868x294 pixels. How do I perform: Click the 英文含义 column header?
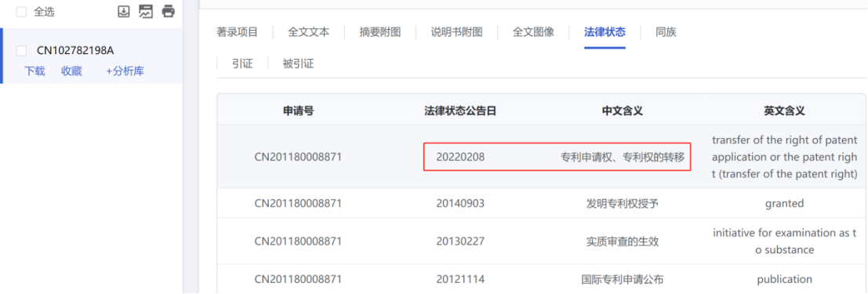click(784, 111)
